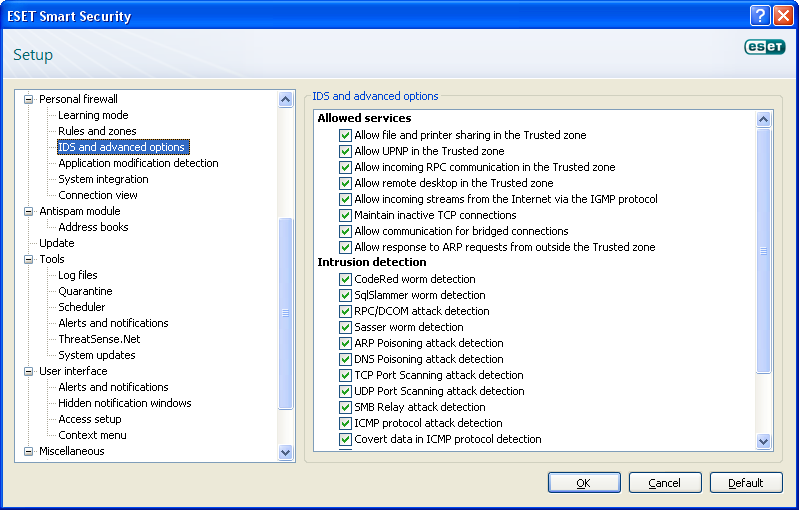Uncheck Allow file and printer sharing
The image size is (799, 510).
click(x=345, y=135)
